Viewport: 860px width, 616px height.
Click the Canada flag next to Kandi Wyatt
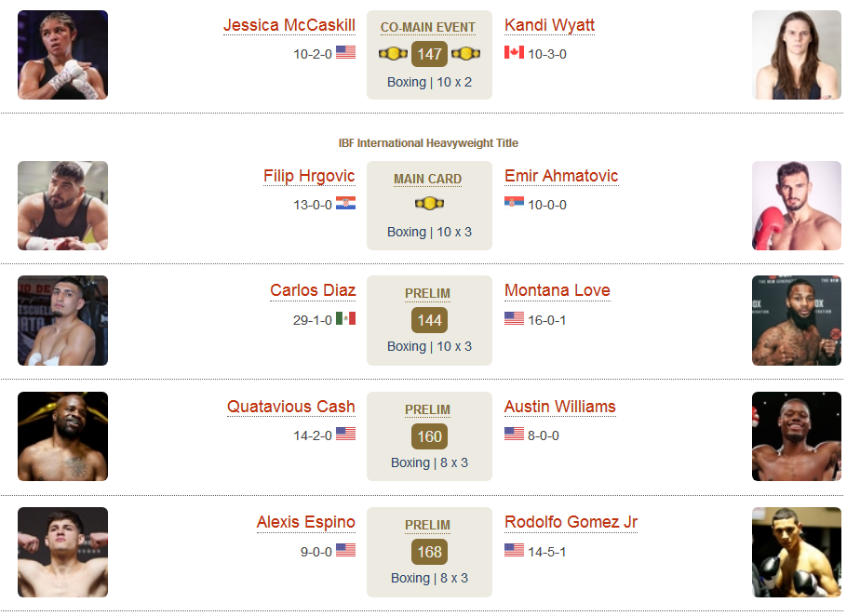click(514, 52)
